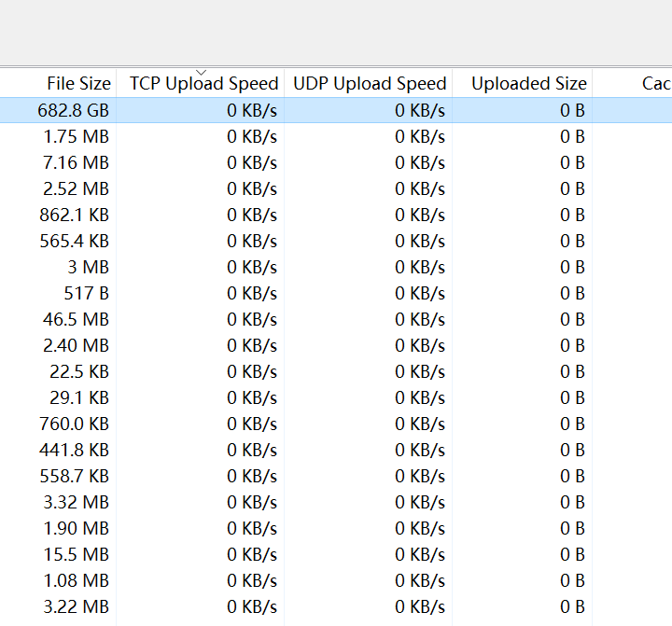Select the 3.32 MB file row
This screenshot has width=672, height=626.
tap(336, 502)
